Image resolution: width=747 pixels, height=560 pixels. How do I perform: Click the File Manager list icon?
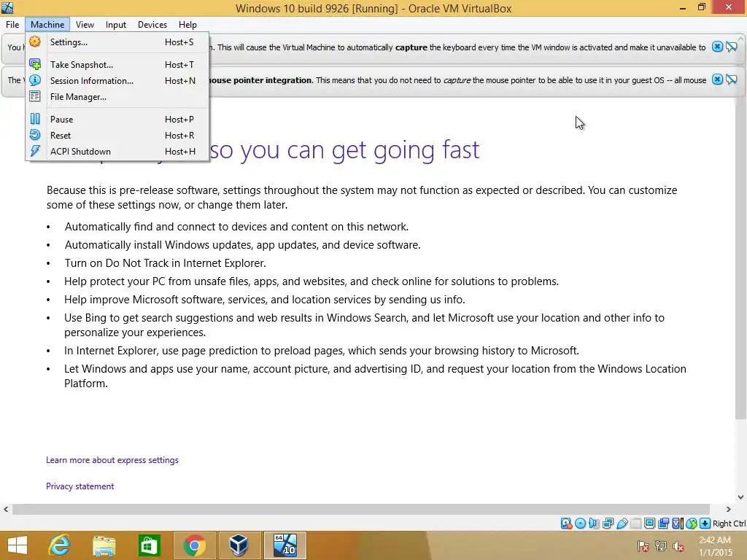pos(35,97)
